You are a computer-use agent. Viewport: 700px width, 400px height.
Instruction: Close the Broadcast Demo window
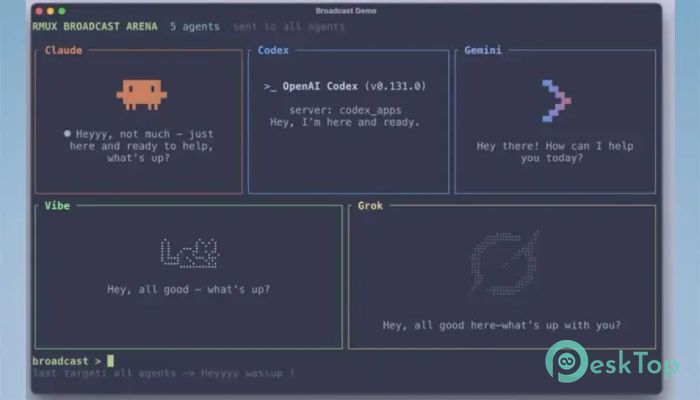[x=39, y=11]
